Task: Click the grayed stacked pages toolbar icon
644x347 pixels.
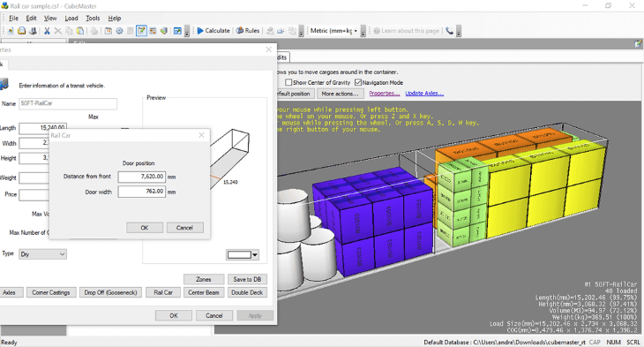Action: point(292,31)
